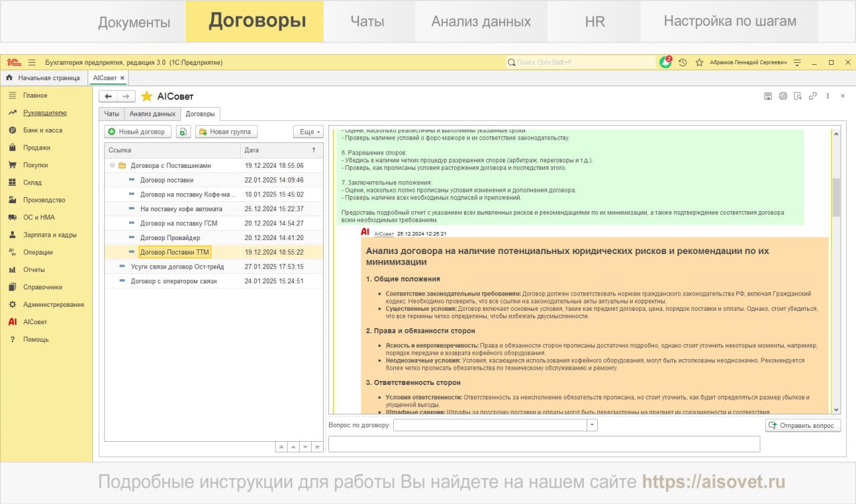Open the three-dot more options menu

828,96
